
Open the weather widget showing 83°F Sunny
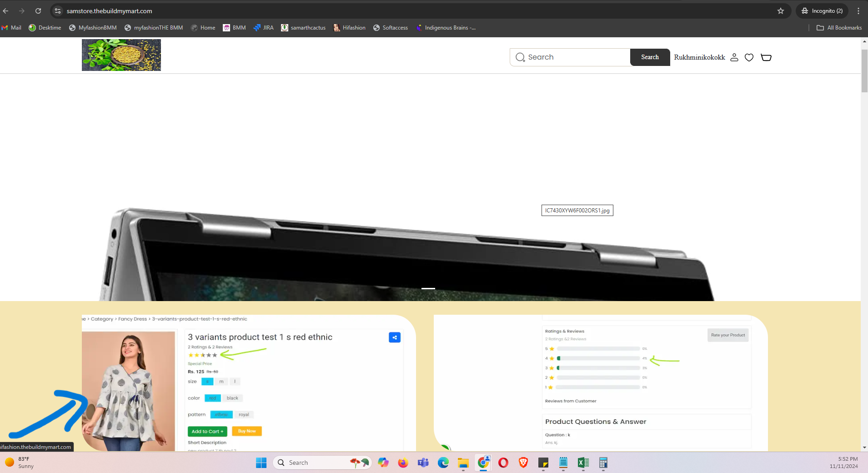click(x=20, y=463)
